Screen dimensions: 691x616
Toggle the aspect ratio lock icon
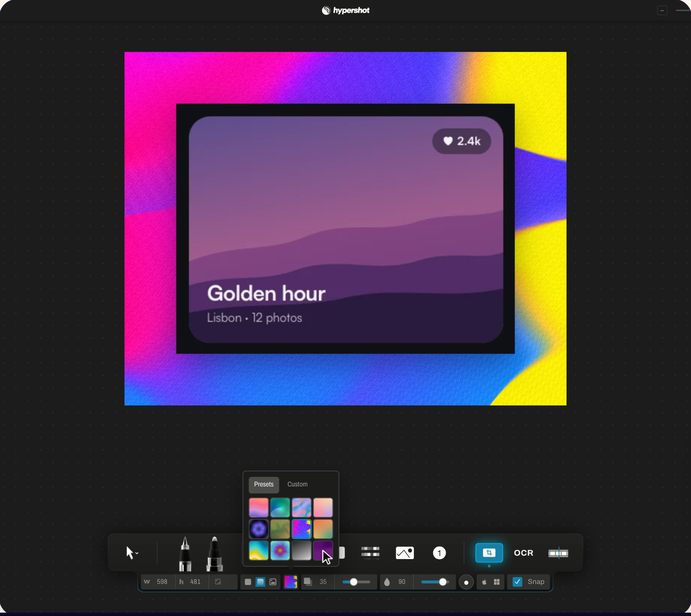click(x=218, y=582)
